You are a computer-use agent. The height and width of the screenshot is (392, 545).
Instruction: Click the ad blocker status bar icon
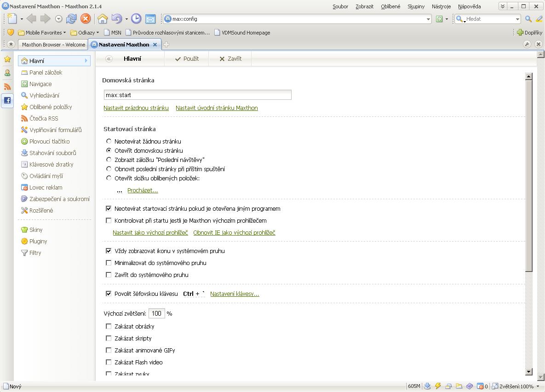480,386
